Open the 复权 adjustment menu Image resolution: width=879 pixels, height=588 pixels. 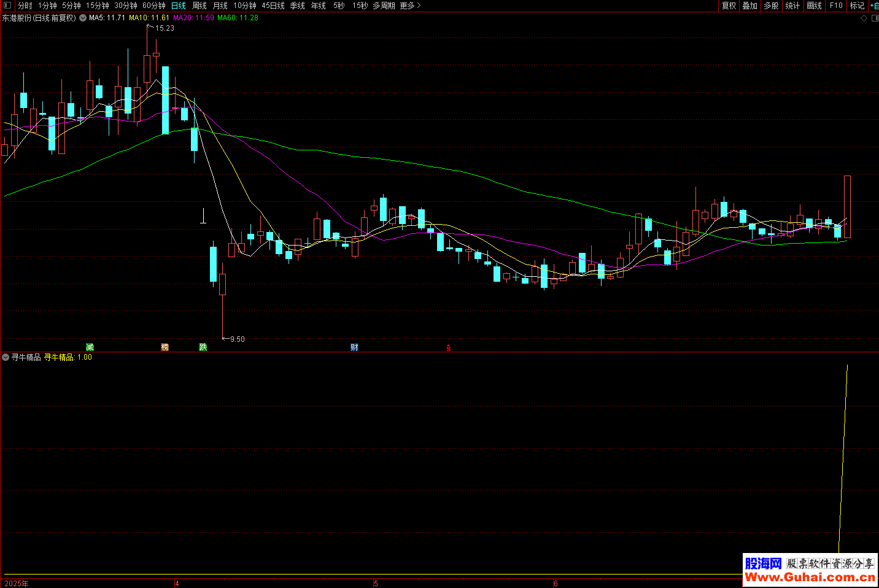coord(729,6)
